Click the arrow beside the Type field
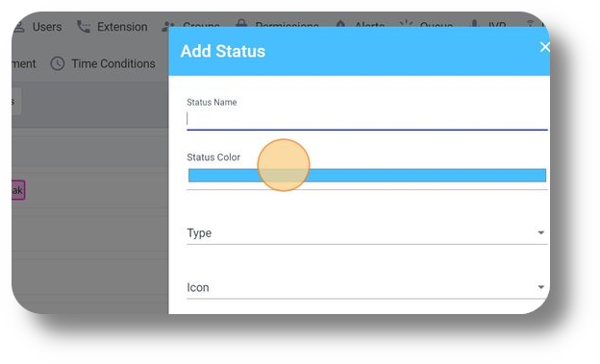 540,232
